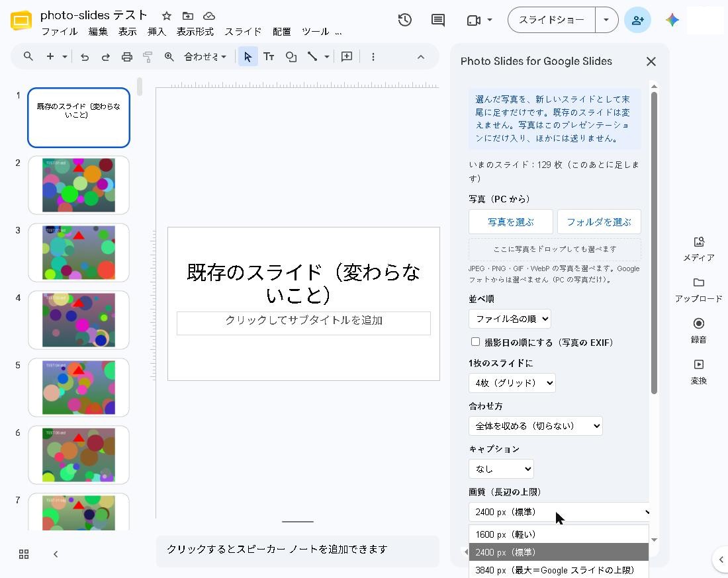Click the フォルダを選ぶ button
Screen dimensions: 728x578
pyautogui.click(x=599, y=222)
